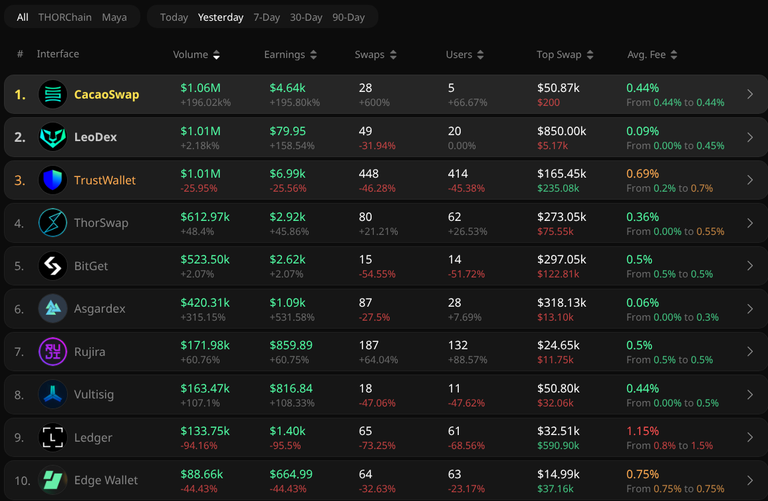Viewport: 768px width, 501px height.
Task: Click the BitGet logo icon
Action: click(53, 266)
